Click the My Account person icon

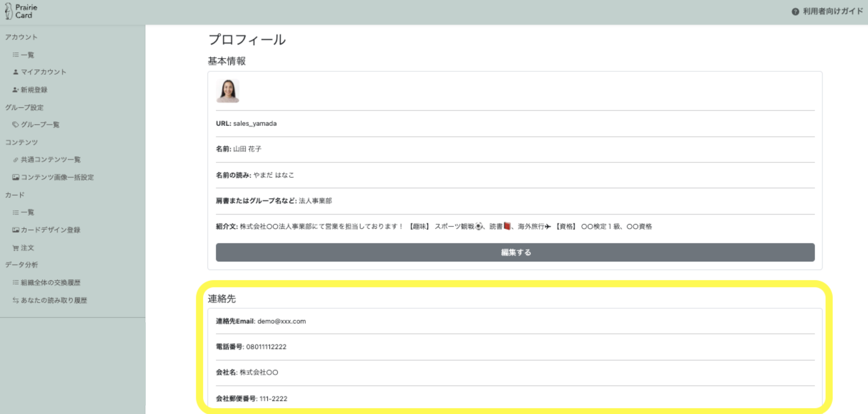point(15,72)
